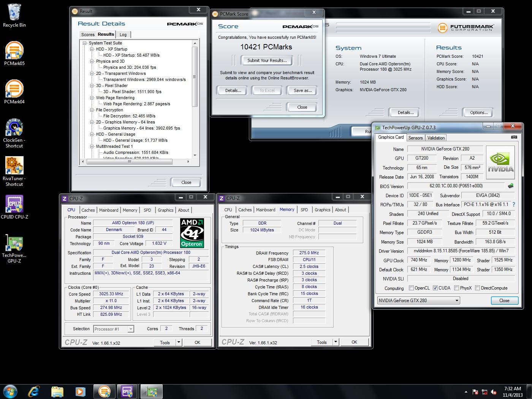This screenshot has height=399, width=532.
Task: Launch PCMark05 from desktop shortcut
Action: pyautogui.click(x=14, y=54)
